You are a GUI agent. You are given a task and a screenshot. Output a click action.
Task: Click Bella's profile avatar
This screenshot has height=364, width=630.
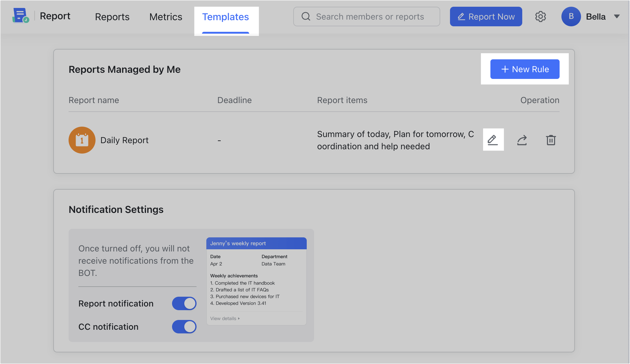click(571, 17)
